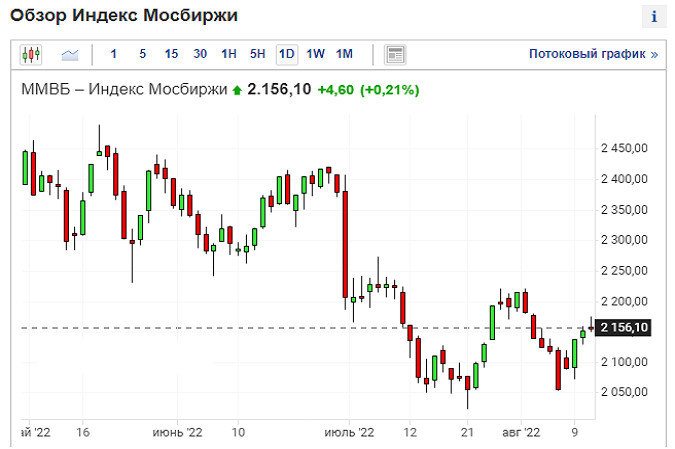
Task: Click the green up arrow beside the price
Action: (x=236, y=90)
